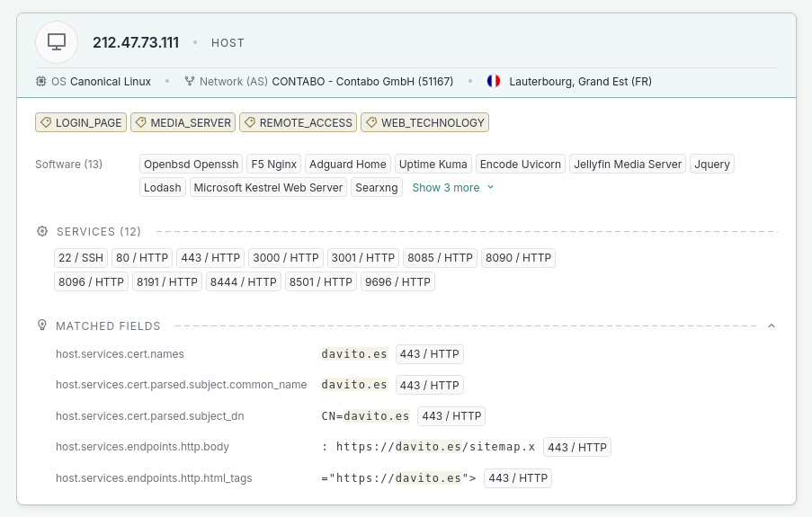Click 443 / HTTP badge in cert.names row
The height and width of the screenshot is (517, 812).
click(x=429, y=354)
